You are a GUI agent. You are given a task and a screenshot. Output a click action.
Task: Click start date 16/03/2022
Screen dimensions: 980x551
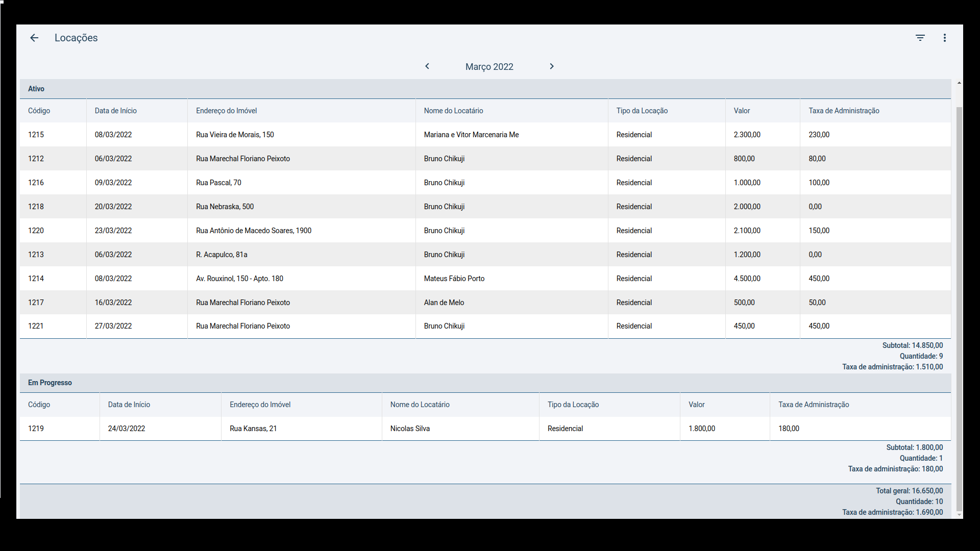click(113, 303)
